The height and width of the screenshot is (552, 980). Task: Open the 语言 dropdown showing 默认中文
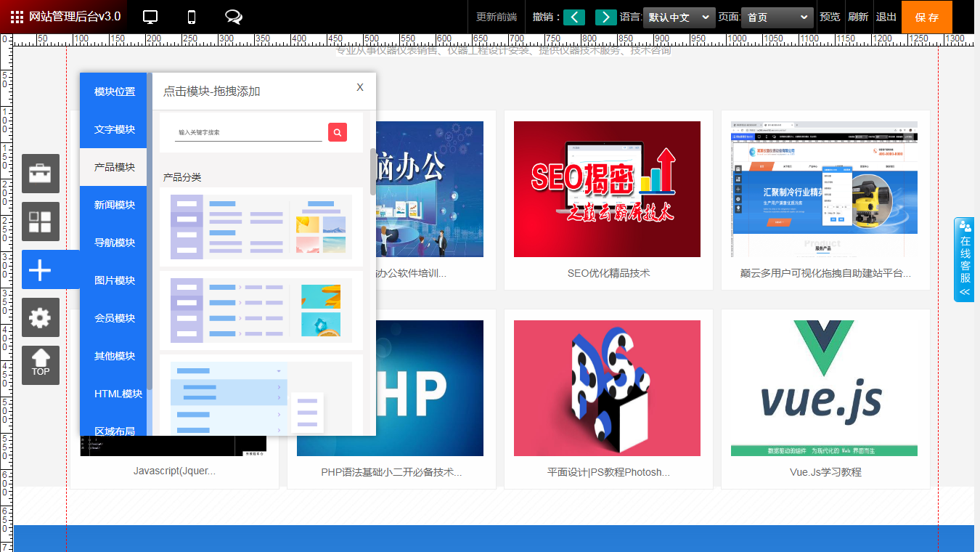click(x=679, y=16)
